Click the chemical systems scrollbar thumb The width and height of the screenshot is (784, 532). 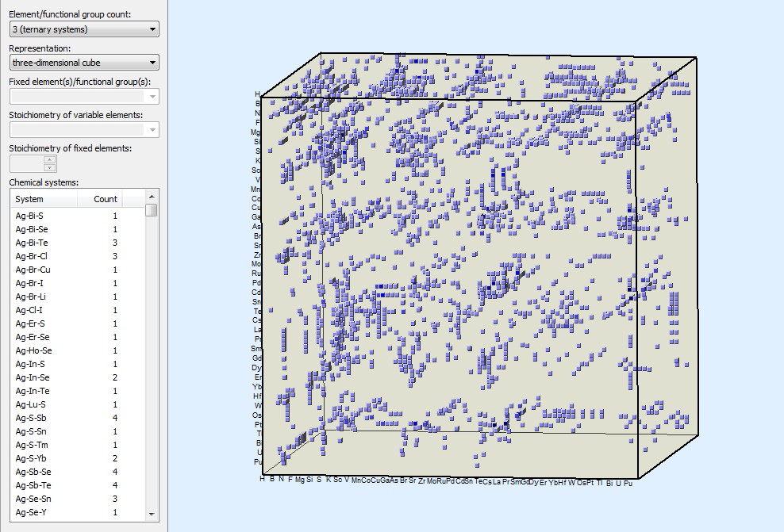[x=151, y=210]
